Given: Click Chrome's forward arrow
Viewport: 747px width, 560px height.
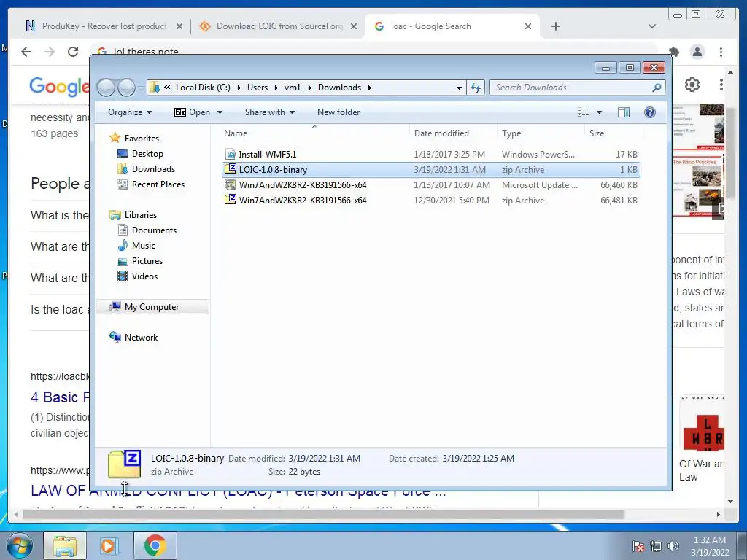Looking at the screenshot, I should (50, 52).
